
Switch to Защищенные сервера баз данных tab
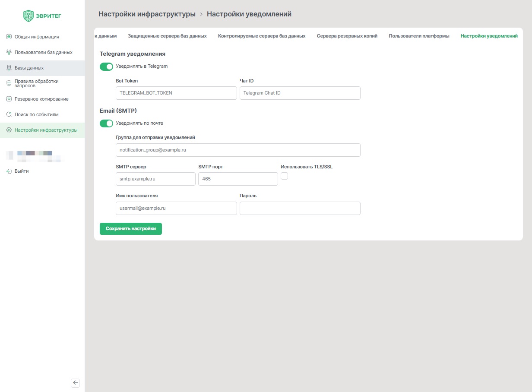pyautogui.click(x=167, y=36)
